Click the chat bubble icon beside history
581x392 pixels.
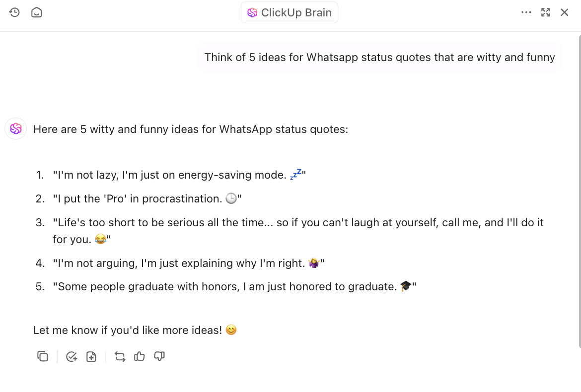click(36, 12)
